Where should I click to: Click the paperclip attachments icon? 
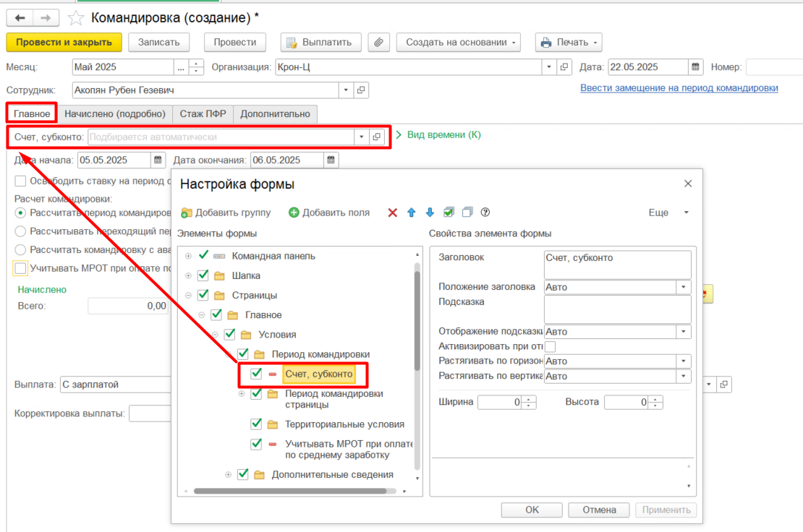coord(378,42)
